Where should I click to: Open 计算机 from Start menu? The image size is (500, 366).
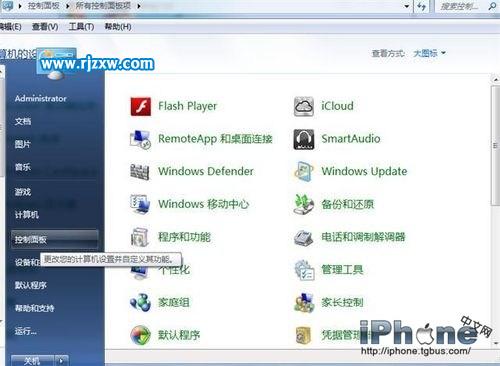27,215
